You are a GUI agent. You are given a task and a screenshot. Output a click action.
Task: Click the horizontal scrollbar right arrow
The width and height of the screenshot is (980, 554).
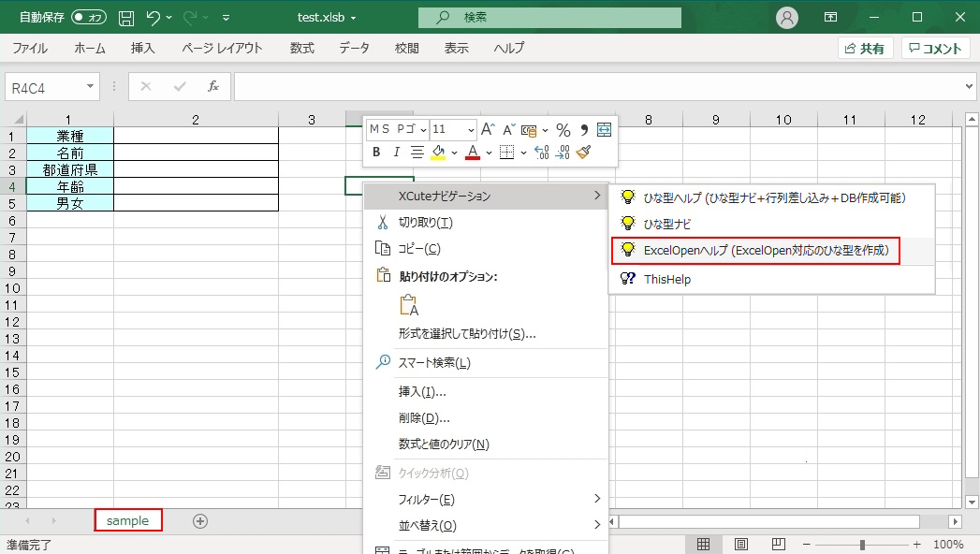click(955, 521)
